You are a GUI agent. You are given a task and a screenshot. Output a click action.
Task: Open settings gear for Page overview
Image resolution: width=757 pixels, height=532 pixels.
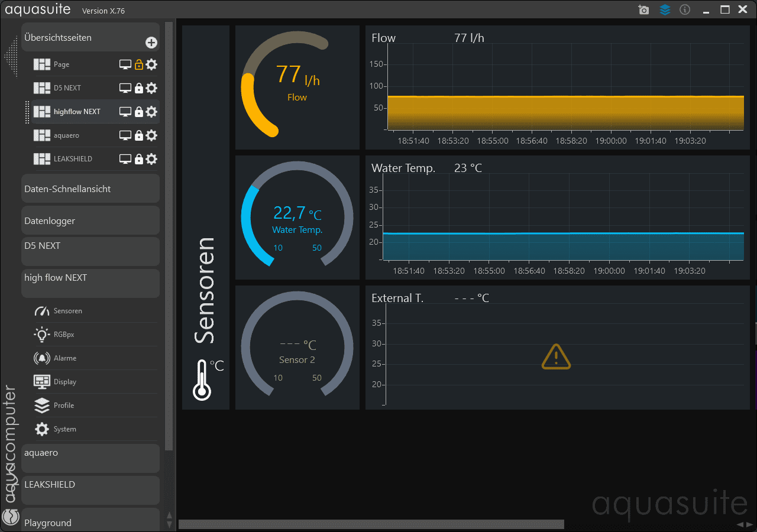click(x=151, y=64)
